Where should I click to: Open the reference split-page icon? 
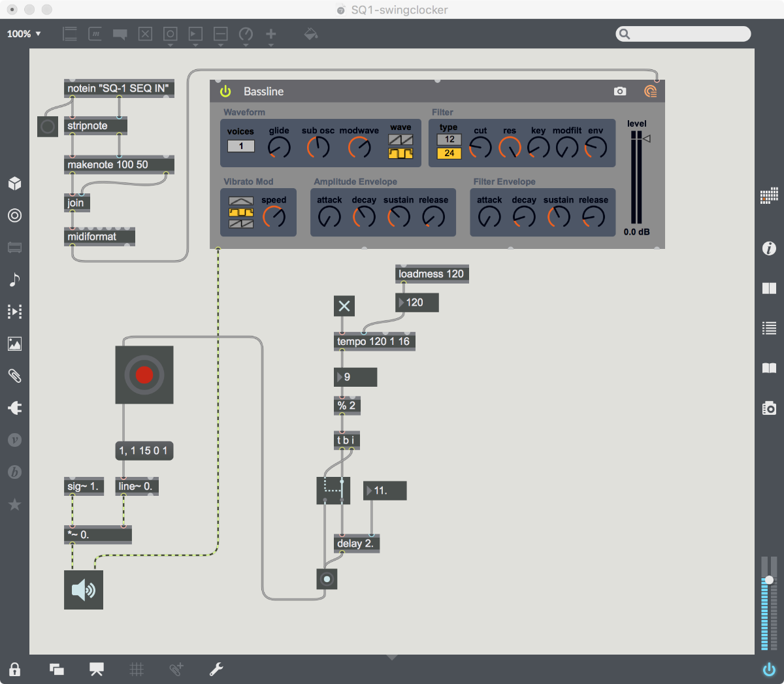769,288
